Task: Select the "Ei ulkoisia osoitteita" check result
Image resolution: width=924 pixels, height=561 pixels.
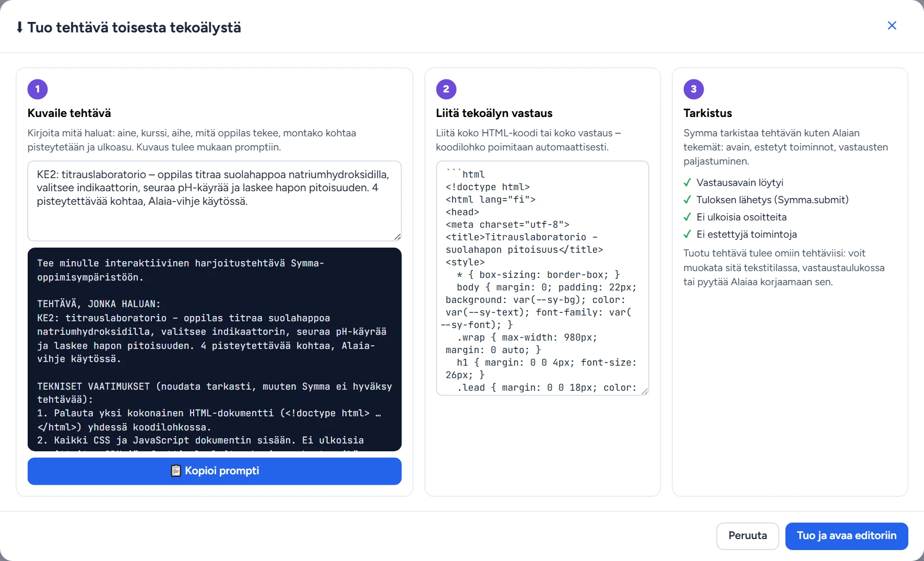Action: 735,217
